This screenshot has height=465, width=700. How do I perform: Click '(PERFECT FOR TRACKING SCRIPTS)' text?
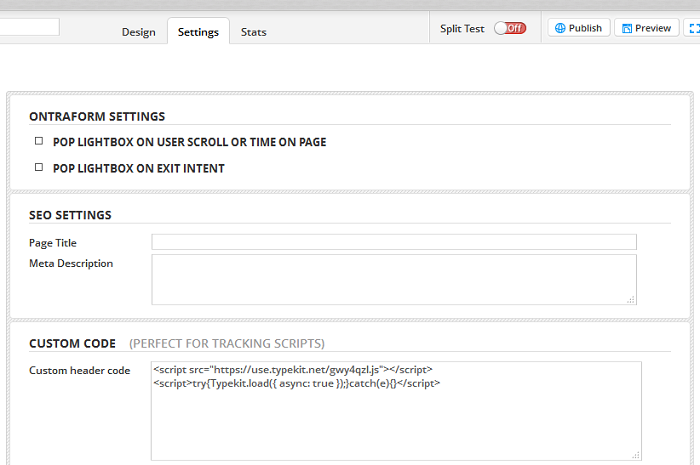point(227,344)
